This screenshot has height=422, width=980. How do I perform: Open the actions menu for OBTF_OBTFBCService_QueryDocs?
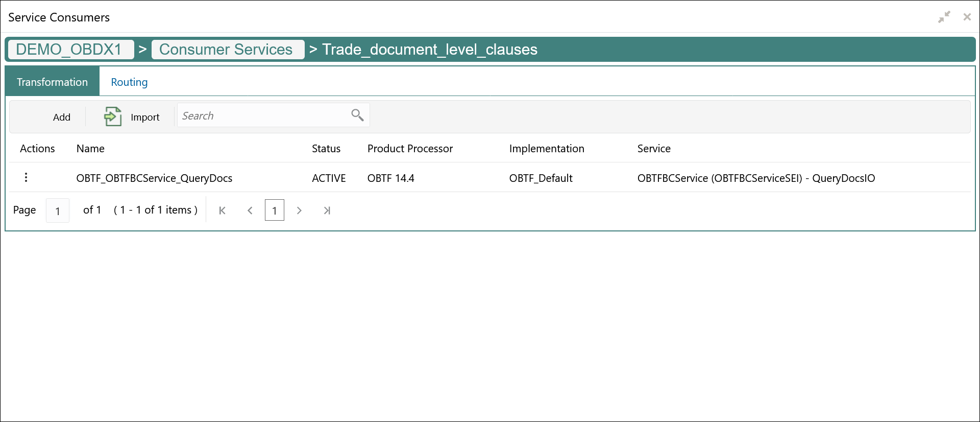point(26,177)
